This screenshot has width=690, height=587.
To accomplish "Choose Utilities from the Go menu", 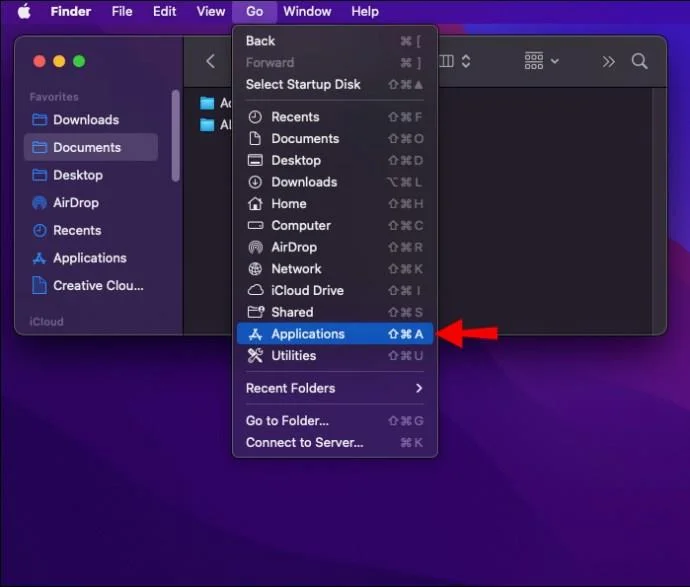I will 334,356.
